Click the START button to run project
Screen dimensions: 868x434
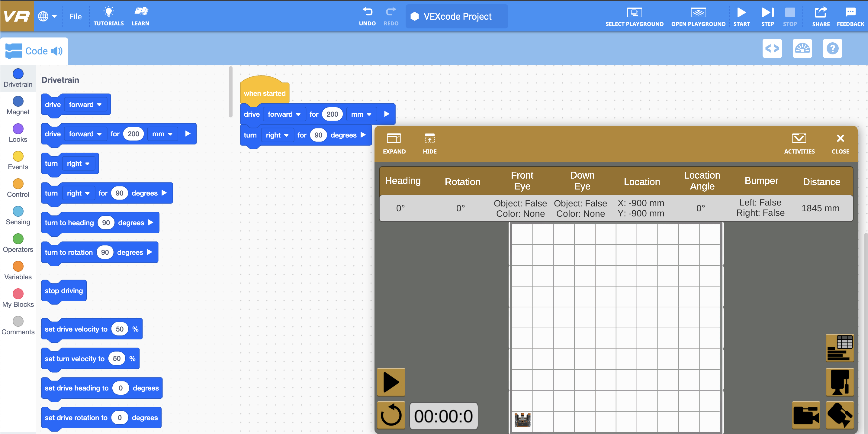click(x=741, y=16)
